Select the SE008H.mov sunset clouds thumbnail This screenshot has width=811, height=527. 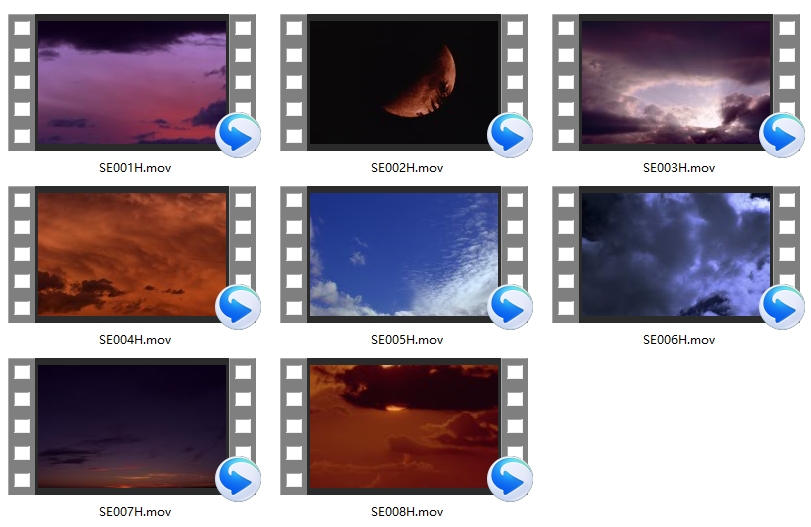click(404, 426)
